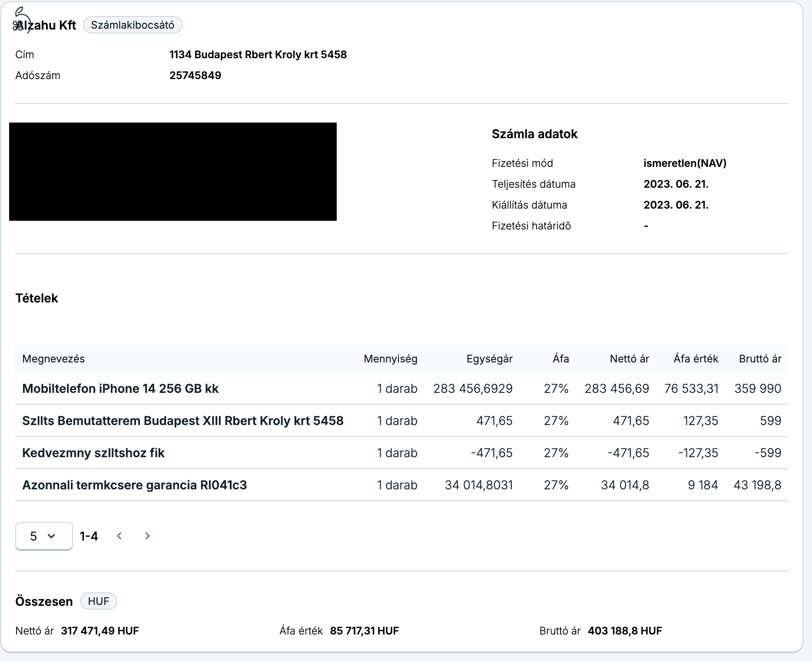The image size is (812, 661).
Task: Select the Mobiltelefon iPhone 14 256 GB kk row
Action: pyautogui.click(x=402, y=388)
